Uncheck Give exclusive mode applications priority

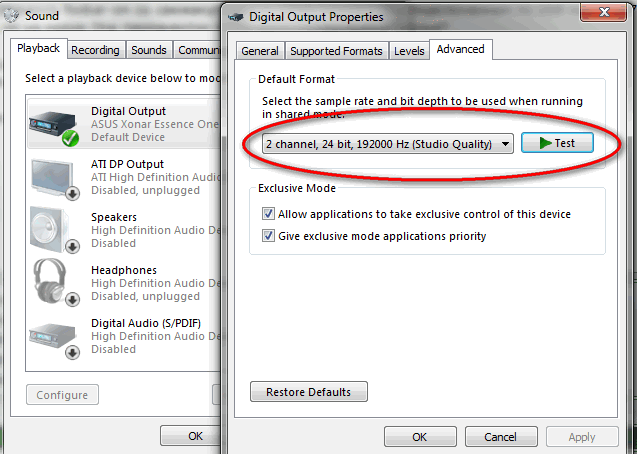pyautogui.click(x=268, y=236)
